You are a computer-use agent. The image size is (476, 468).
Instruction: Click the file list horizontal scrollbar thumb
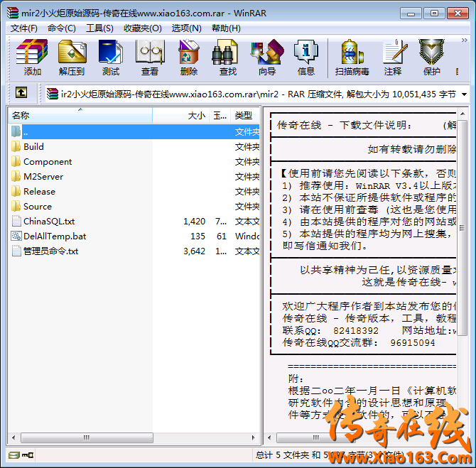click(87, 437)
